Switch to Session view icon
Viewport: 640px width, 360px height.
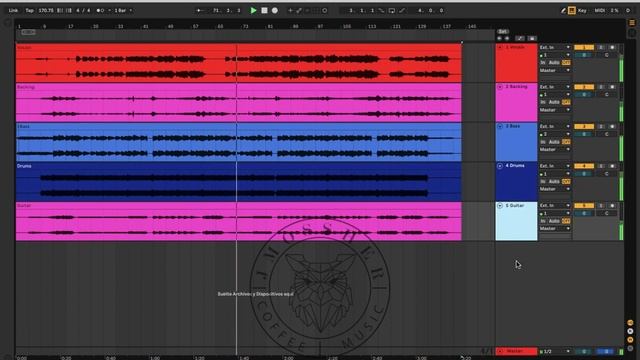pyautogui.click(x=632, y=33)
